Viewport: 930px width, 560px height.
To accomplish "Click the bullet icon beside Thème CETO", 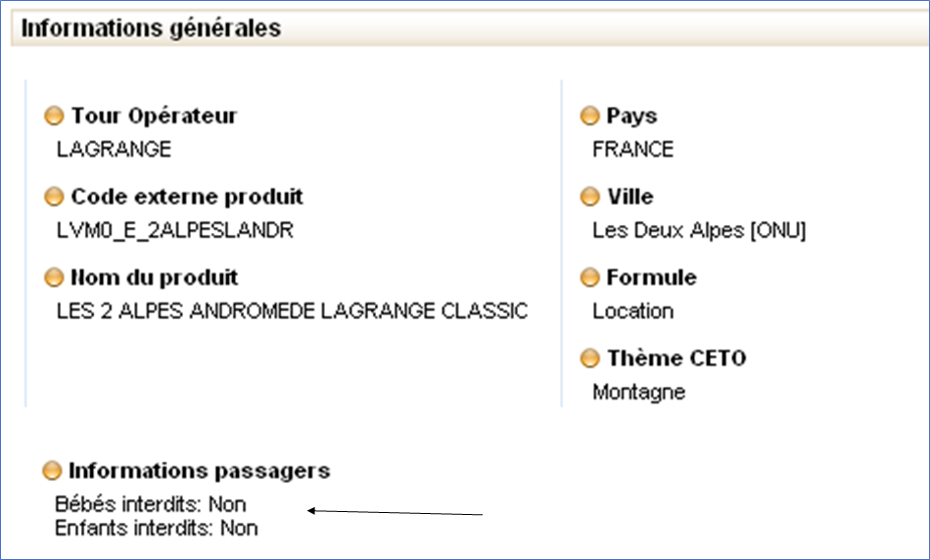I will click(589, 359).
